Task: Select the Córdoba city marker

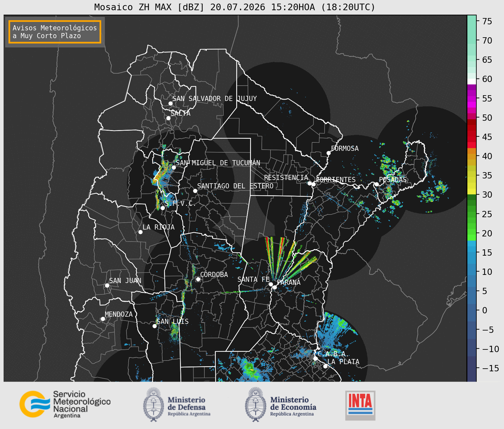Action: (198, 279)
